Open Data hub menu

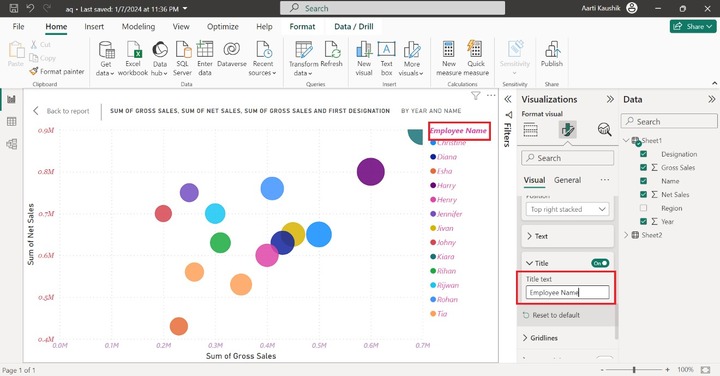coord(159,58)
